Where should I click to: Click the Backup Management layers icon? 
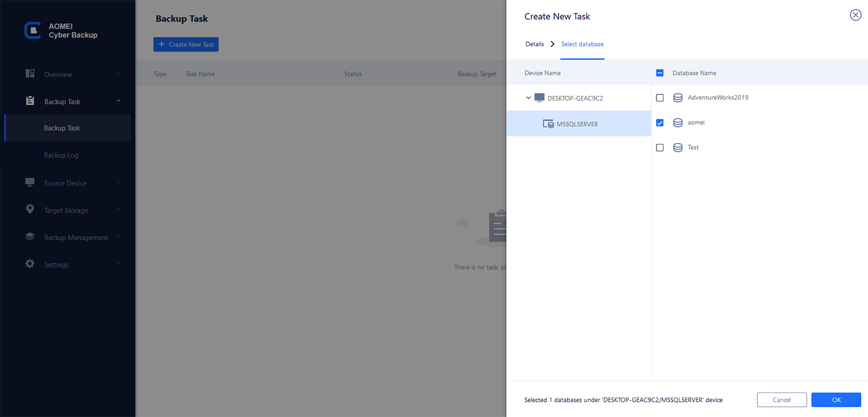point(30,237)
